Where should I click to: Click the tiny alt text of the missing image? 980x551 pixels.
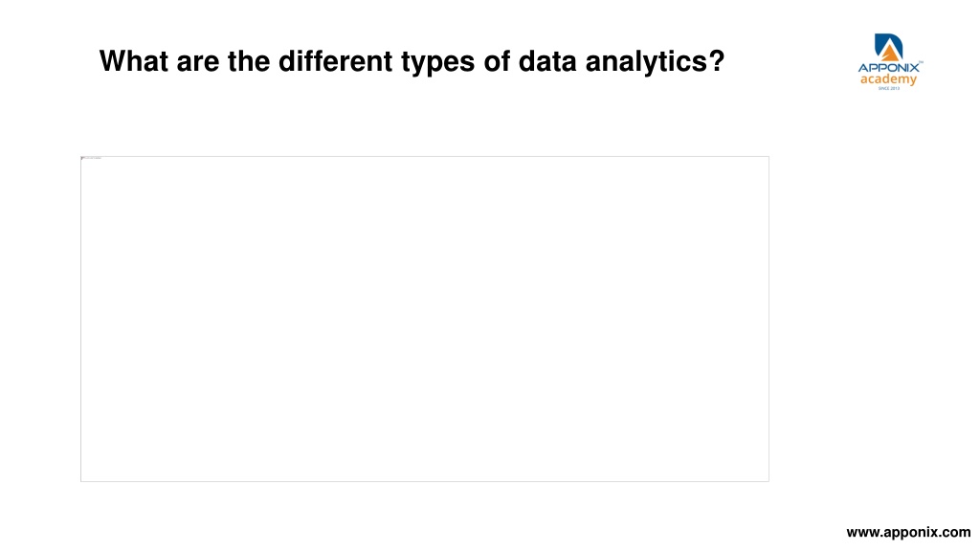coord(93,158)
